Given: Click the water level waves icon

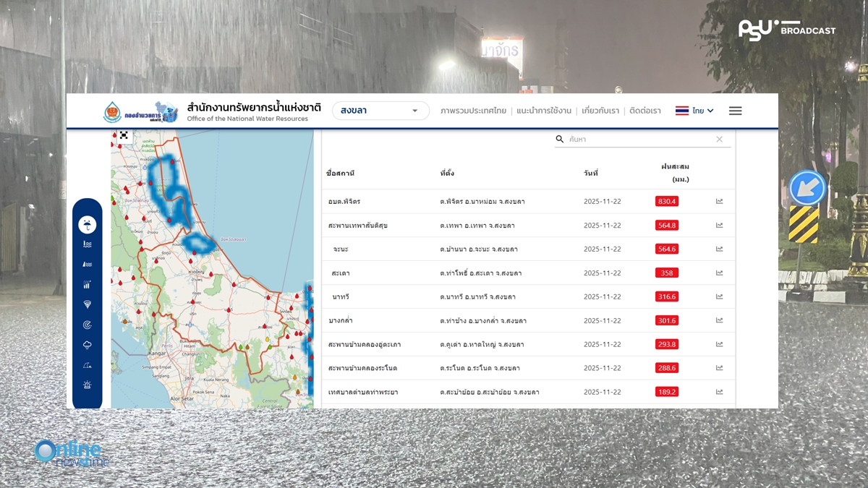Looking at the screenshot, I should coord(87,244).
